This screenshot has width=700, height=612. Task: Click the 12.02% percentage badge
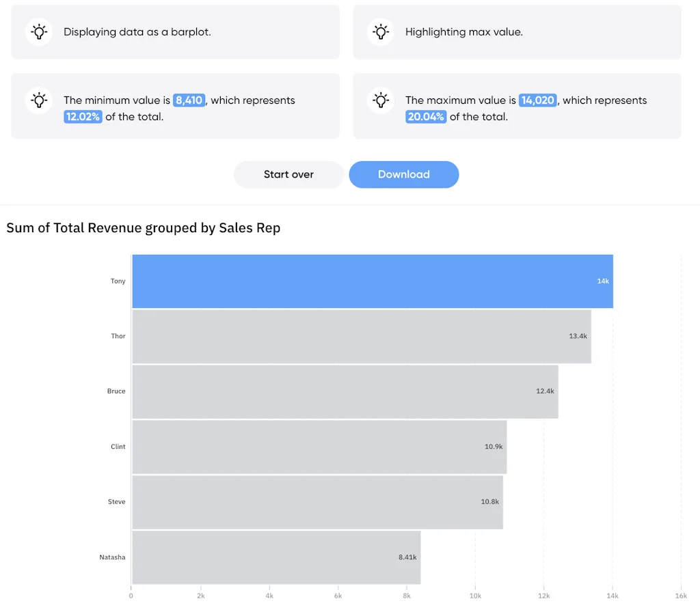[83, 117]
